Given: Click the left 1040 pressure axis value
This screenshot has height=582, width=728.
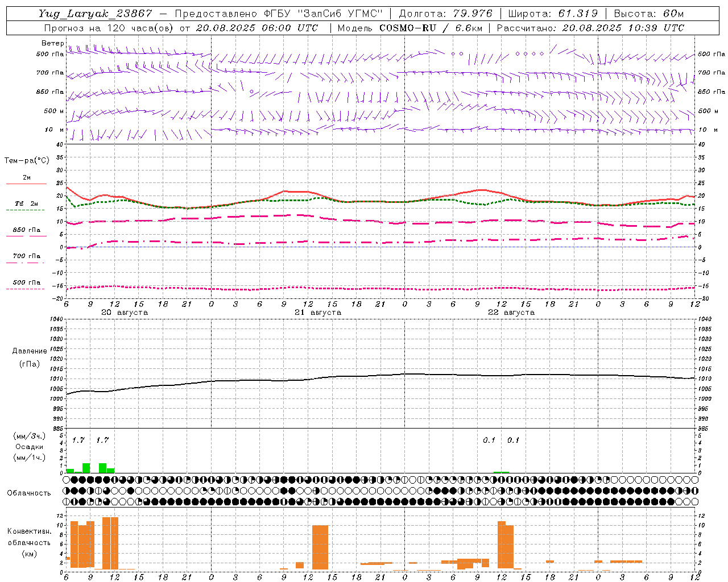Looking at the screenshot, I should [x=57, y=319].
